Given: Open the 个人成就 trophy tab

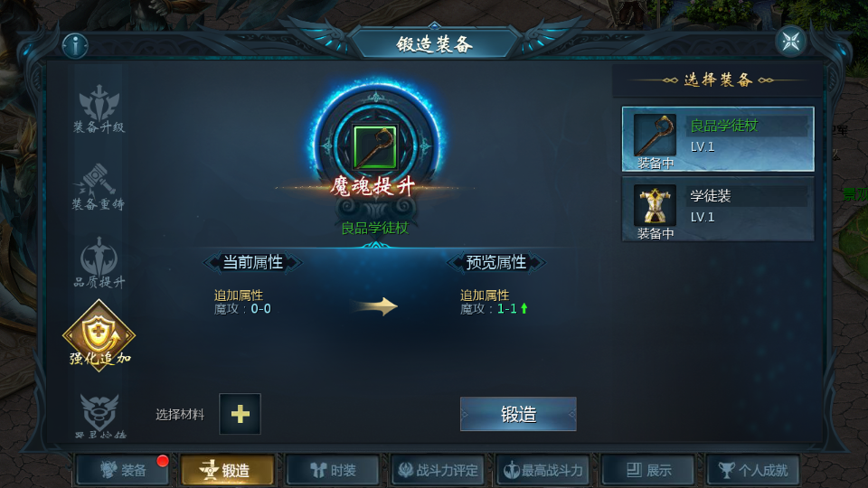Looking at the screenshot, I should [753, 470].
